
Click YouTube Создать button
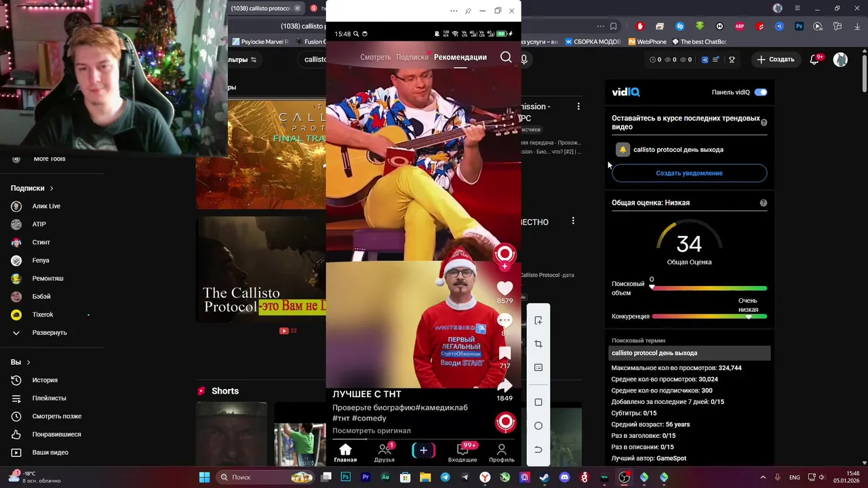tap(775, 60)
